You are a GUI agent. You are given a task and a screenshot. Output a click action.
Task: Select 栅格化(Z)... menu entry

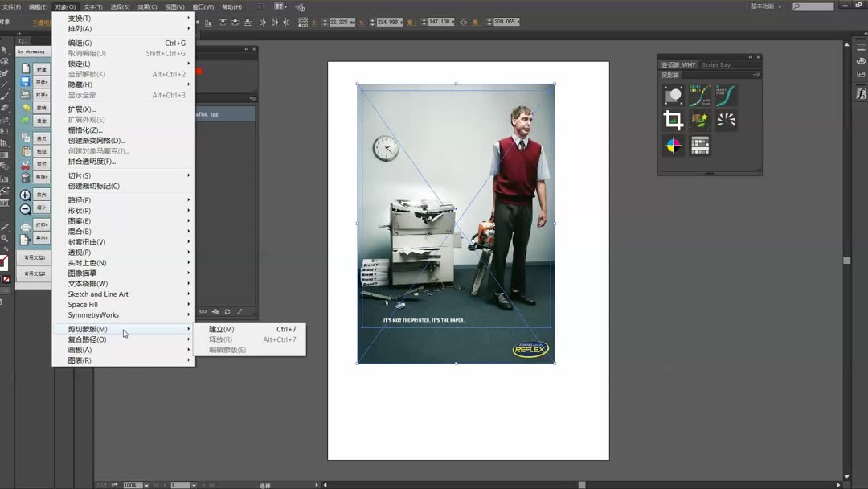[85, 130]
